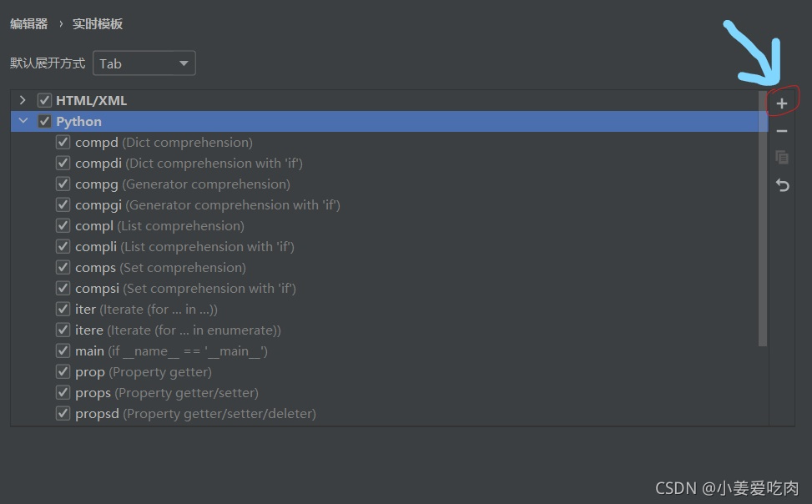Open the default expand key Tab dropdown
Image resolution: width=812 pixels, height=504 pixels.
pyautogui.click(x=144, y=63)
